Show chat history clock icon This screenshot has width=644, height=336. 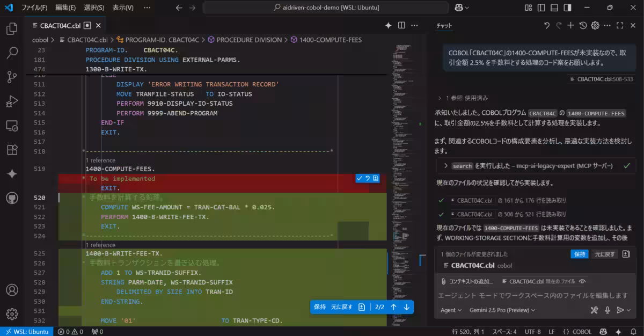coord(583,26)
